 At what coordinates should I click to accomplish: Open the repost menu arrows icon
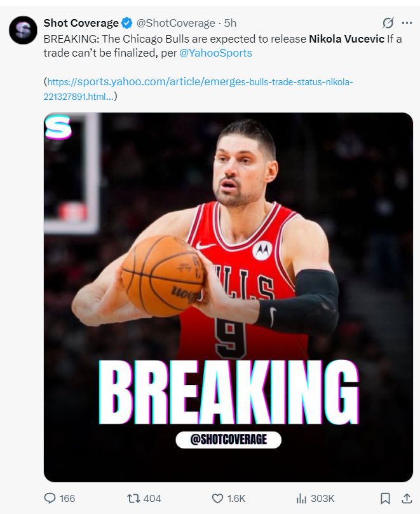click(x=133, y=498)
